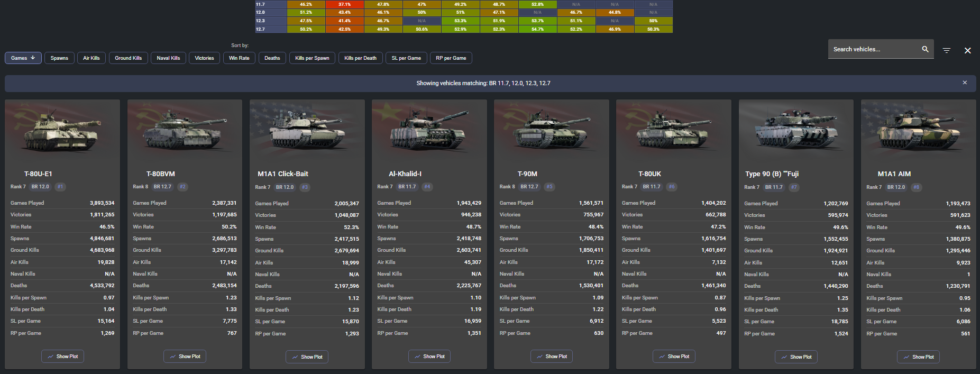Open the Type 90 (B) Fuji card title
Screen dimensions: 980x374
pyautogui.click(x=772, y=174)
